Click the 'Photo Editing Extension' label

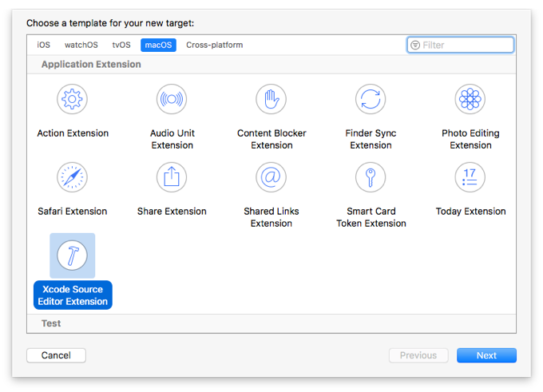pos(470,139)
